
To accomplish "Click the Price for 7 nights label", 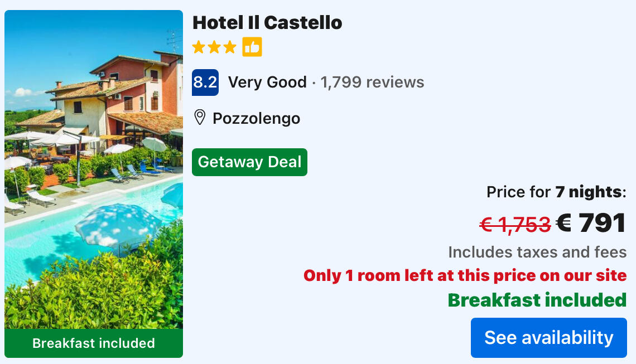I will point(556,192).
